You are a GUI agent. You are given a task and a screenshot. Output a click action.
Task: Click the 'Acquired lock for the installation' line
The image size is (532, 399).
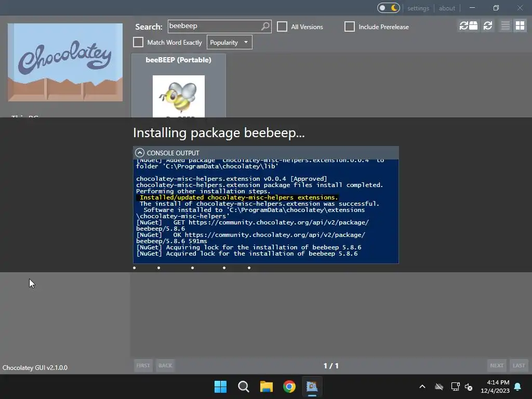247,254
